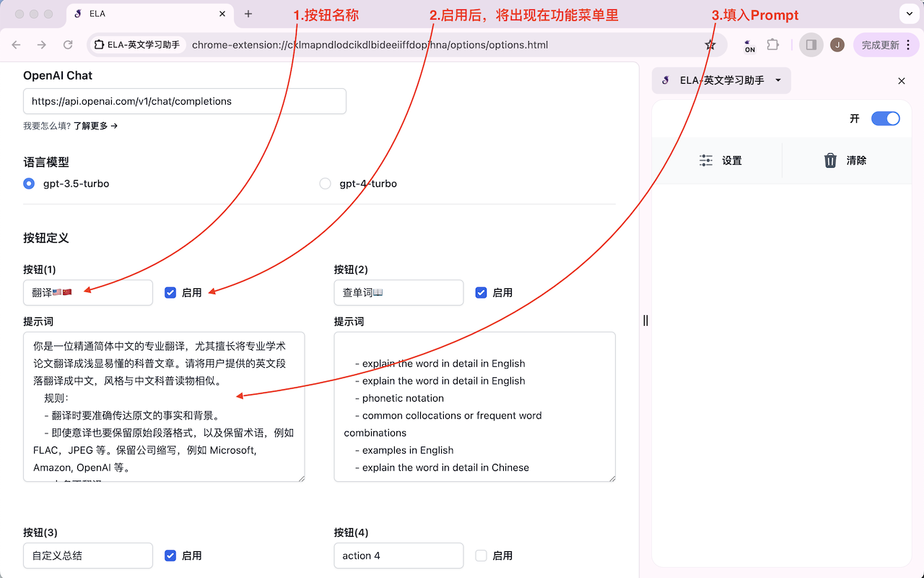This screenshot has height=578, width=924.
Task: Click the address bar URL text
Action: [370, 45]
